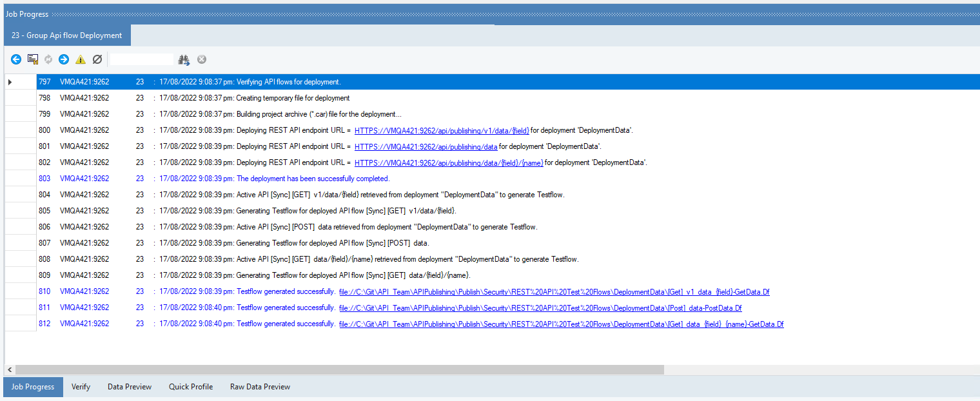Open the api/publishing/data endpoint link in row 801
Viewport: 980px width, 401px height.
pos(426,147)
